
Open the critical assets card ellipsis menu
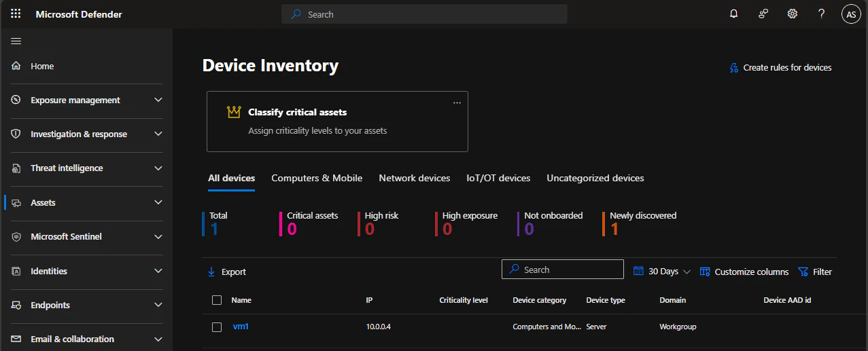(x=457, y=103)
